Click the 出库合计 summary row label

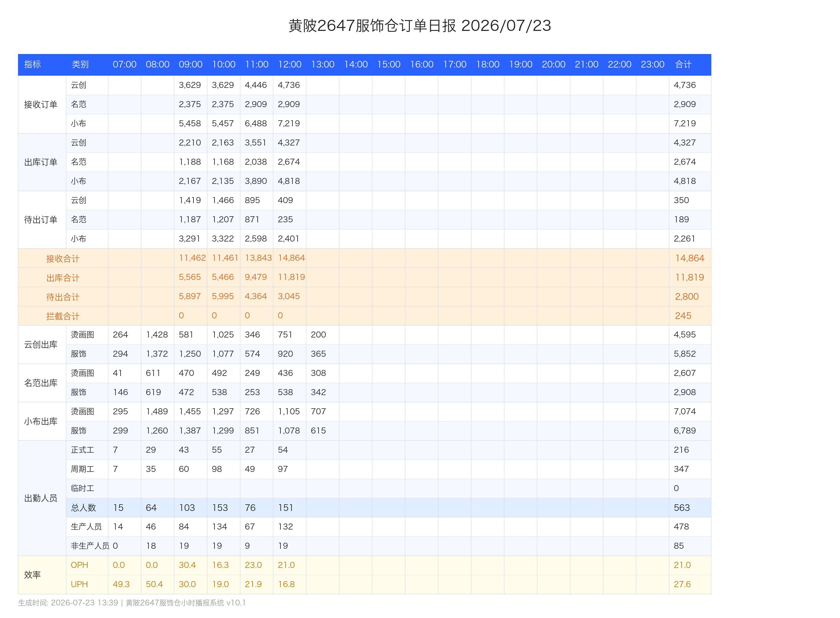63,277
